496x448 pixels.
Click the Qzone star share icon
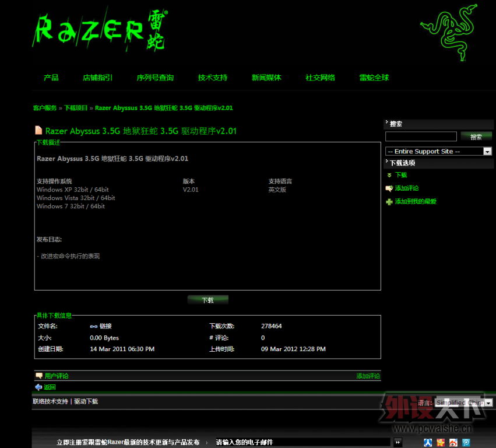(x=441, y=442)
